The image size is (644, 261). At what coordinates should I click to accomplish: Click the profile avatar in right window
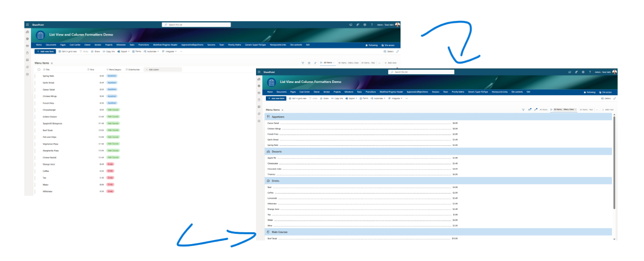[615, 72]
